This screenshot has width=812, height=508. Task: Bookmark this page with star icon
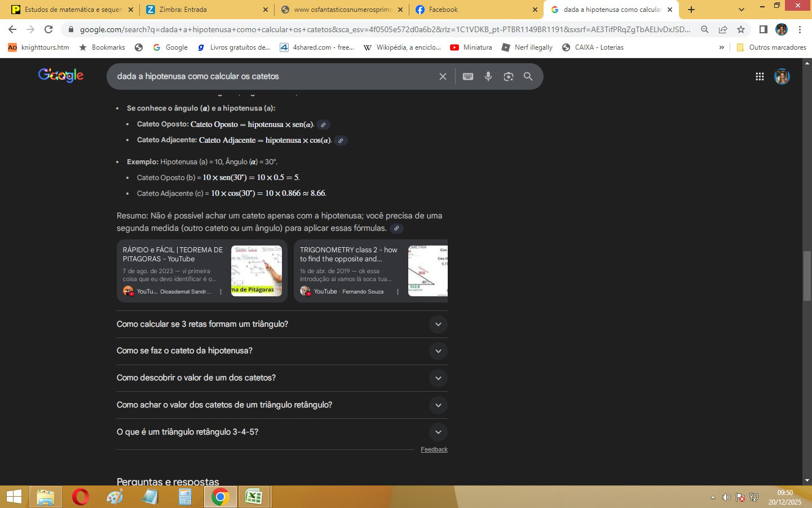741,29
